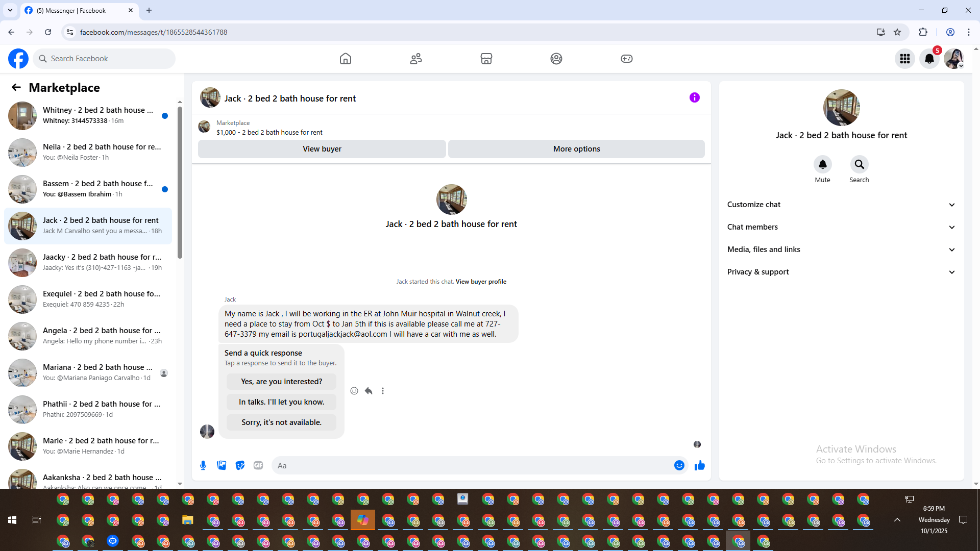Open the Neila 2 bed 2 bath conversation
980x551 pixels.
click(88, 153)
